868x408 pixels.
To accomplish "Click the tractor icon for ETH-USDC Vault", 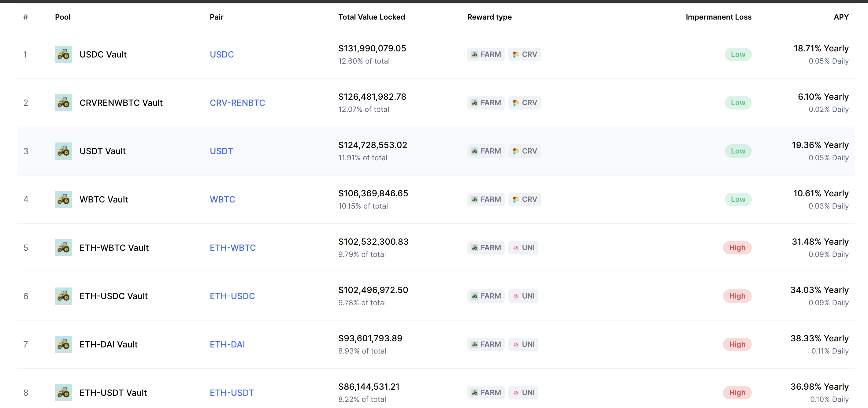I will [x=63, y=296].
